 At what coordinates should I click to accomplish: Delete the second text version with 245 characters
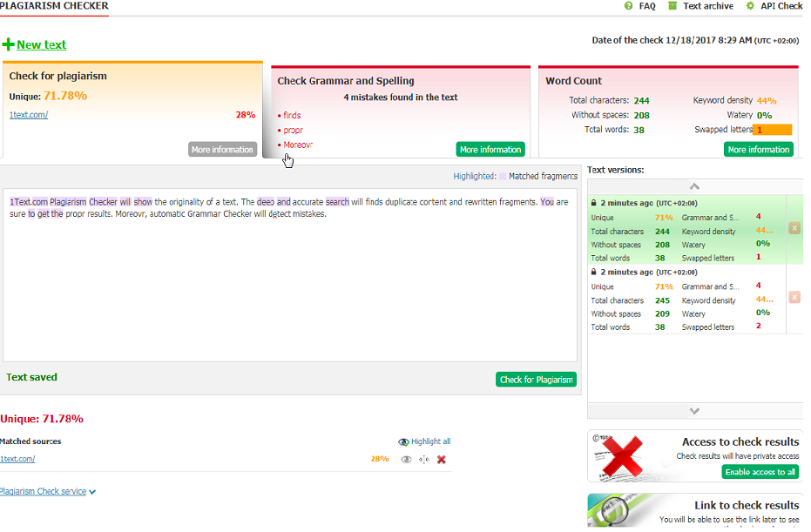click(x=794, y=297)
